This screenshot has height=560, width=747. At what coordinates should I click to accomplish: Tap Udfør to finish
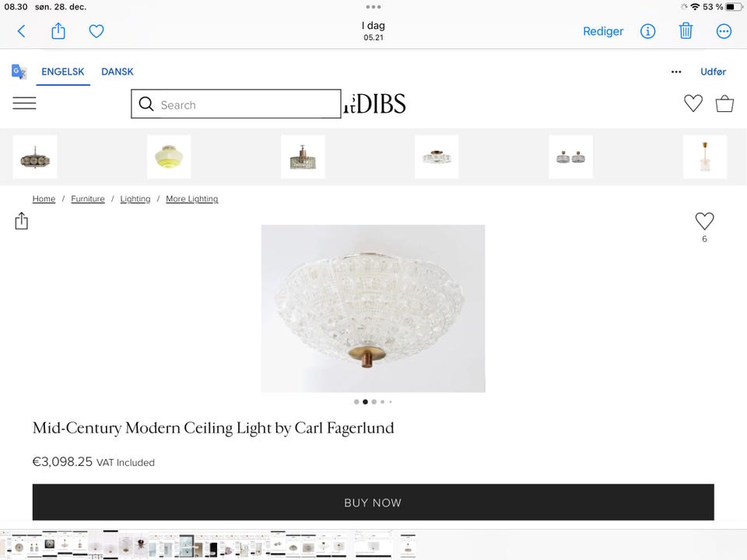click(x=713, y=72)
